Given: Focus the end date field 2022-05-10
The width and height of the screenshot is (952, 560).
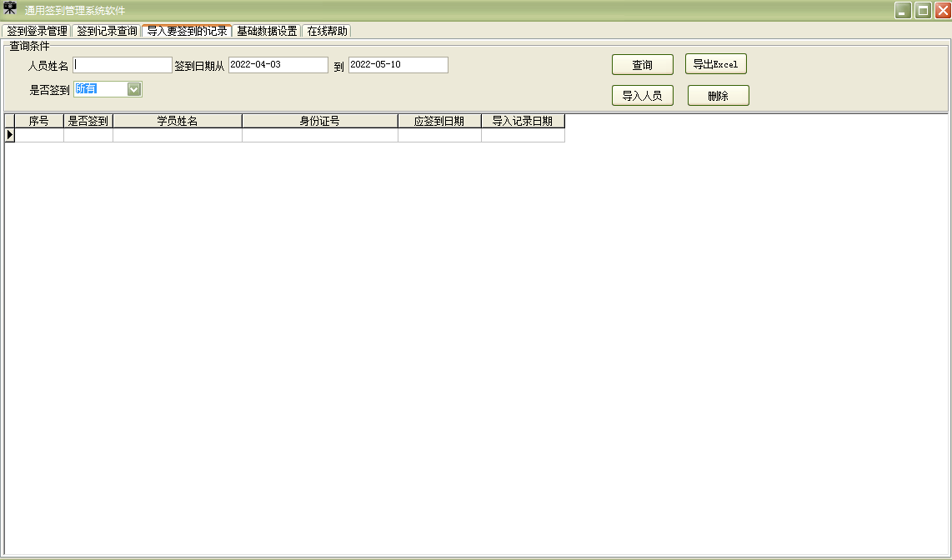Looking at the screenshot, I should click(398, 65).
